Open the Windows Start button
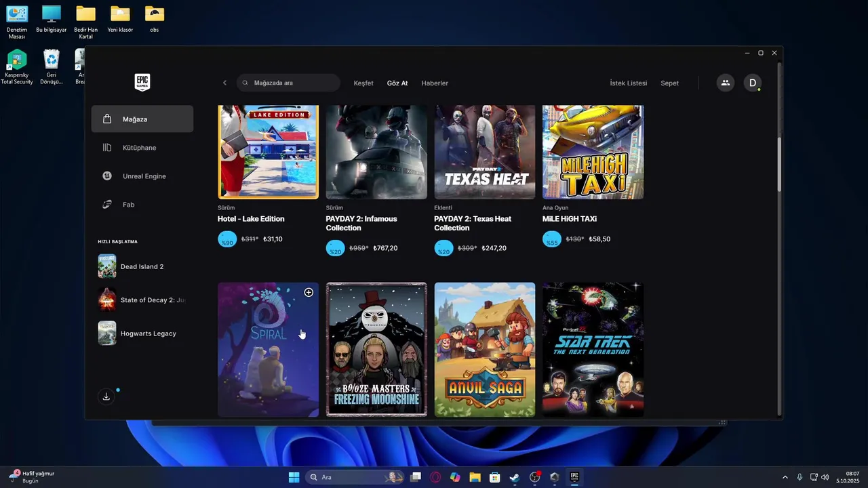Viewport: 868px width, 488px height. [x=294, y=477]
